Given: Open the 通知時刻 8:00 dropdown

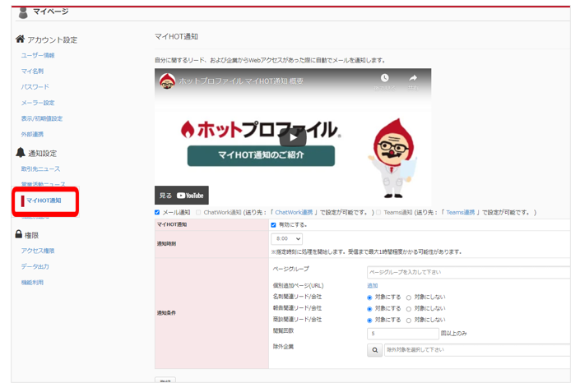Looking at the screenshot, I should (287, 238).
